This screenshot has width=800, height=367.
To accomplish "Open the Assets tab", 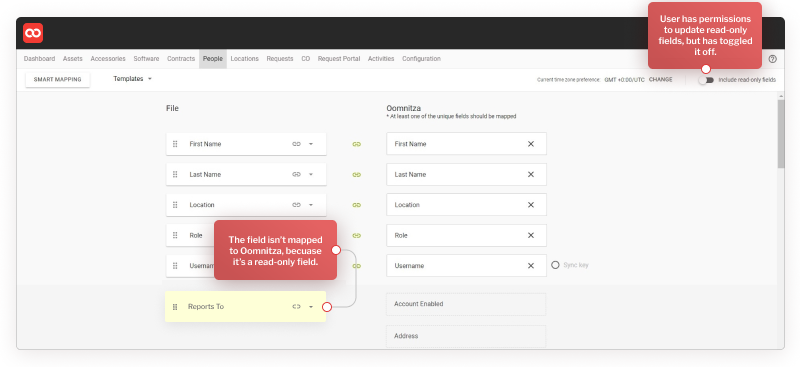I will tap(72, 59).
